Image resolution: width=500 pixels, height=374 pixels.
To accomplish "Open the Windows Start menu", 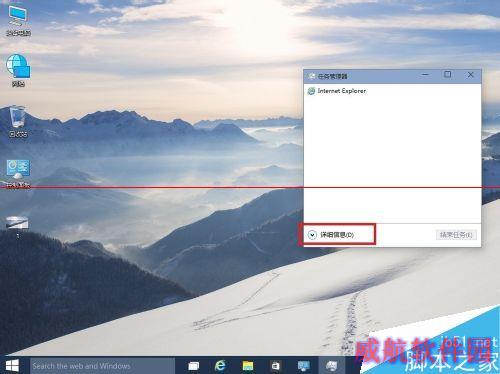I will point(12,366).
